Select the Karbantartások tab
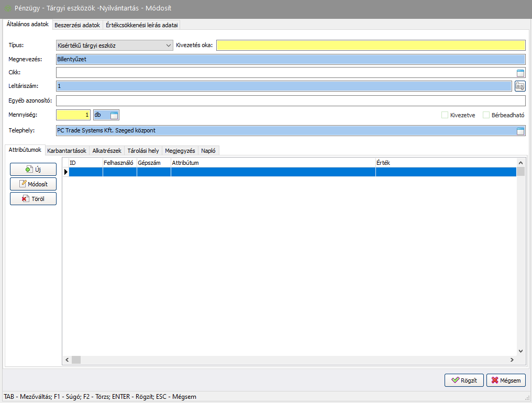Image resolution: width=532 pixels, height=403 pixels. [66, 151]
